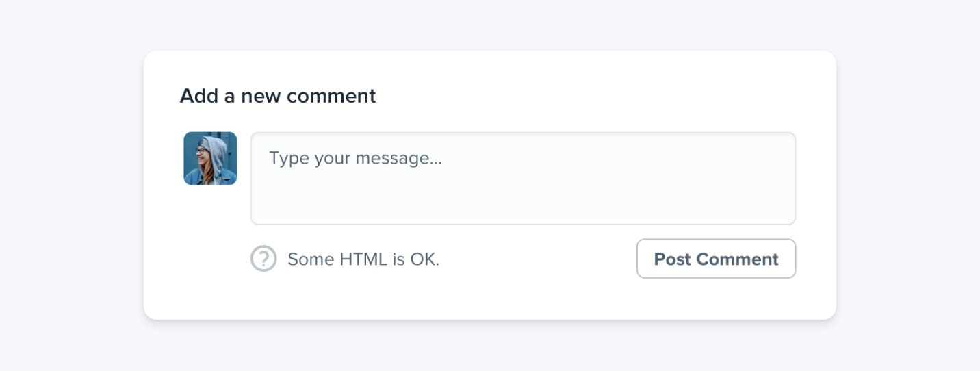Click the 'Add a new comment' heading
This screenshot has height=371, width=980.
tap(277, 96)
